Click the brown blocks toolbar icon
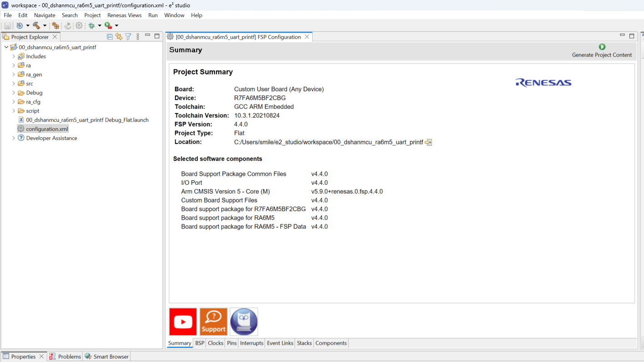This screenshot has width=644, height=362. 55,26
